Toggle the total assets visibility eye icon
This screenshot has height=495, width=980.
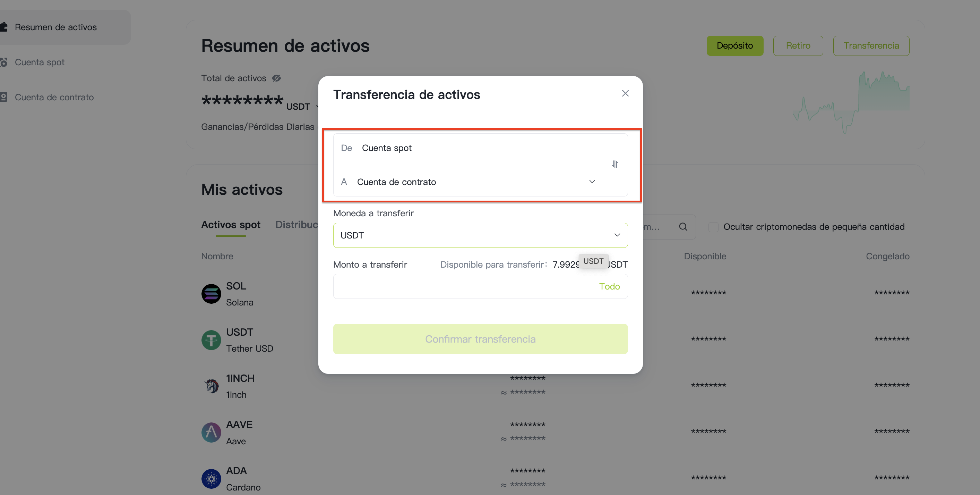coord(277,78)
